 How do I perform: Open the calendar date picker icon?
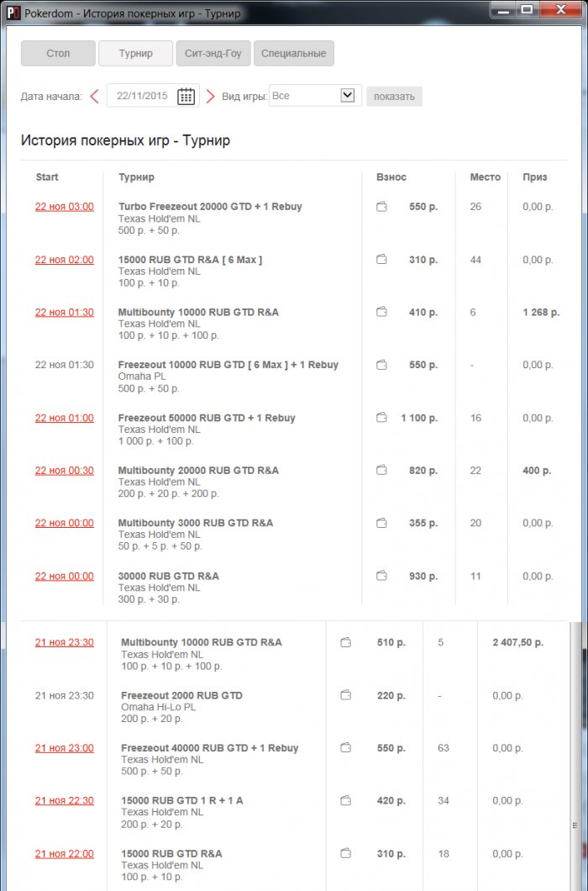click(x=186, y=96)
